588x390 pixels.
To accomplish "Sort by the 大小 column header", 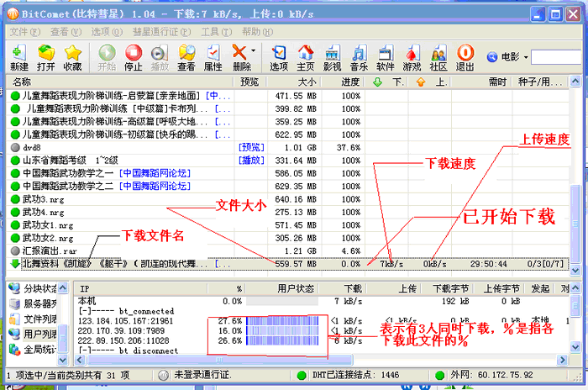I will point(294,82).
